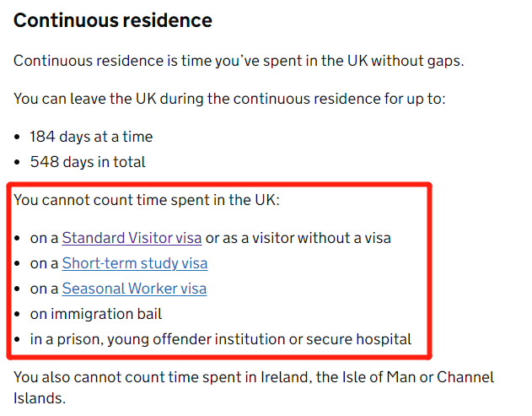Click the sentence mentioning Ireland and Isle of Man
The height and width of the screenshot is (416, 532).
click(254, 387)
